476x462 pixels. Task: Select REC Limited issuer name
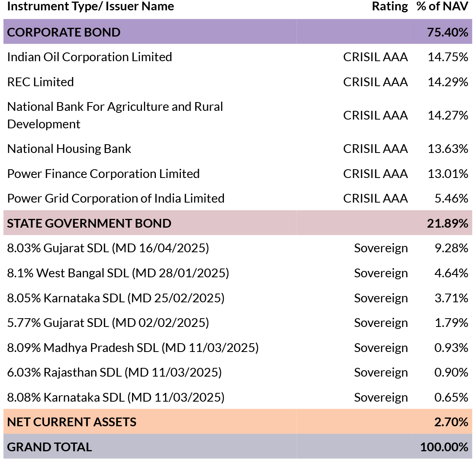(41, 82)
